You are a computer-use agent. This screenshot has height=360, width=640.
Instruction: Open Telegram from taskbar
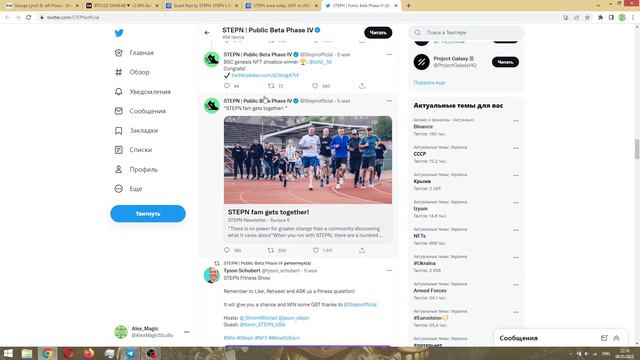[130, 353]
